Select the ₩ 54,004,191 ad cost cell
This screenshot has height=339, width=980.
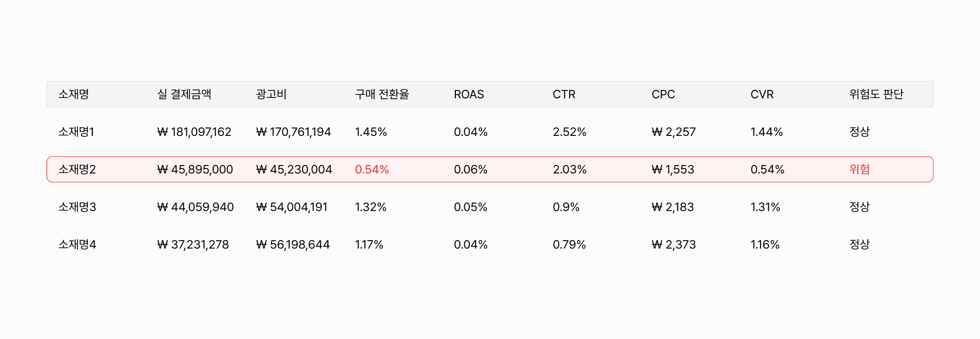[292, 207]
